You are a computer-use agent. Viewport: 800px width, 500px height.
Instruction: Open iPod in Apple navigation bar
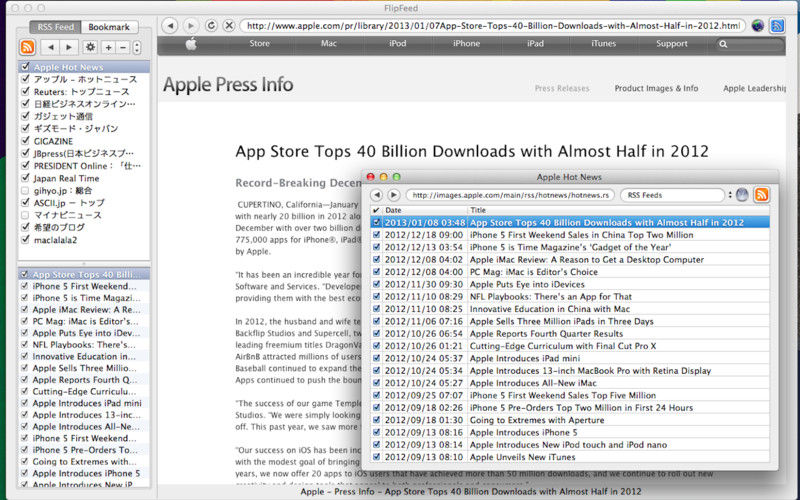[397, 44]
